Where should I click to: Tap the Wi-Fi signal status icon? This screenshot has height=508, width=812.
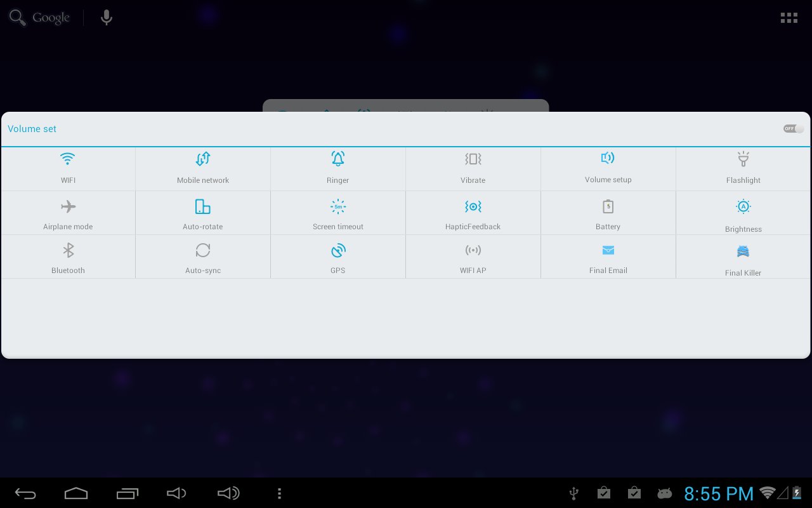[768, 493]
